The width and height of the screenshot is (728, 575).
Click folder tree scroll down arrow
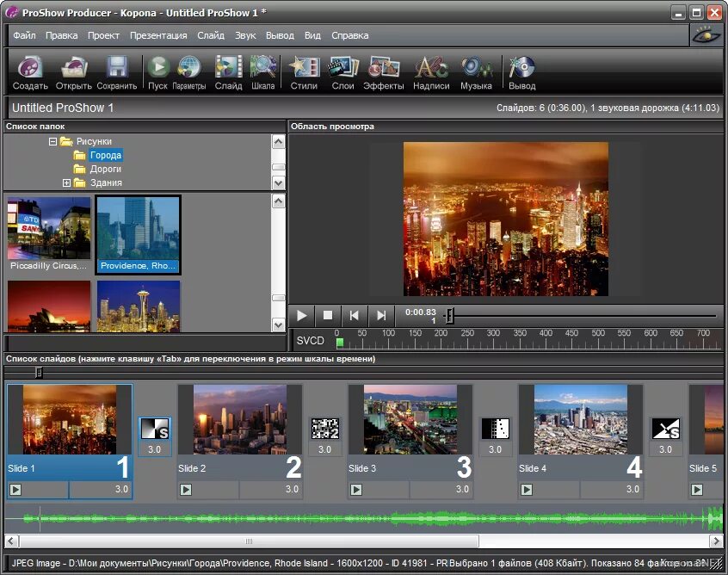coord(279,183)
